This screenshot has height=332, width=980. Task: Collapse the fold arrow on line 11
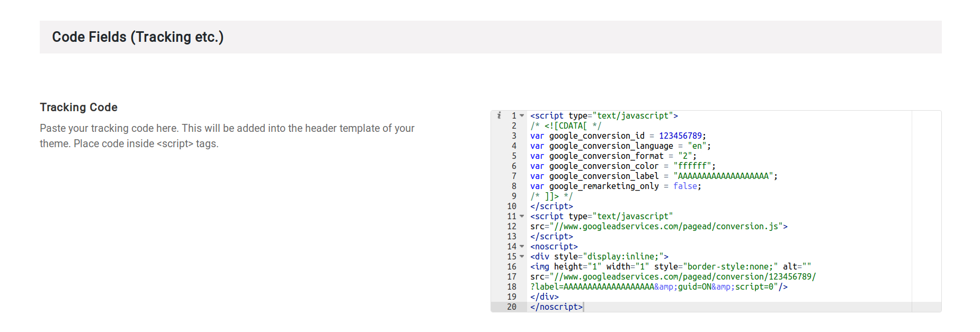point(522,216)
